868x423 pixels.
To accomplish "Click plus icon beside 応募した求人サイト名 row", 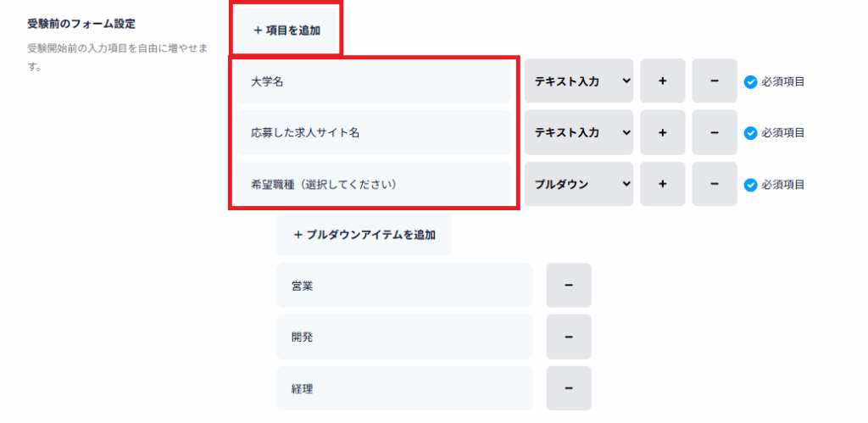I will click(663, 132).
